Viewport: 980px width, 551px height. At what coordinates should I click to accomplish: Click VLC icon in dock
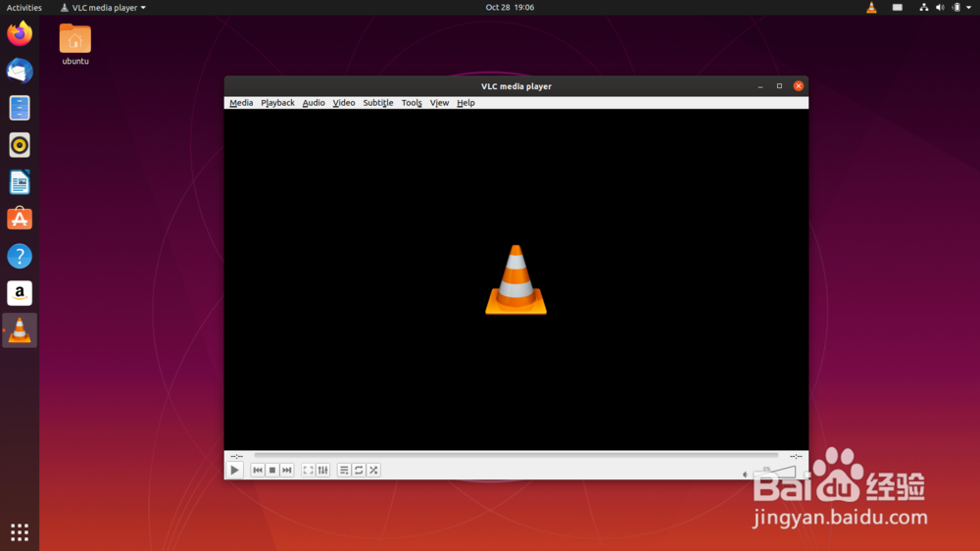(20, 330)
